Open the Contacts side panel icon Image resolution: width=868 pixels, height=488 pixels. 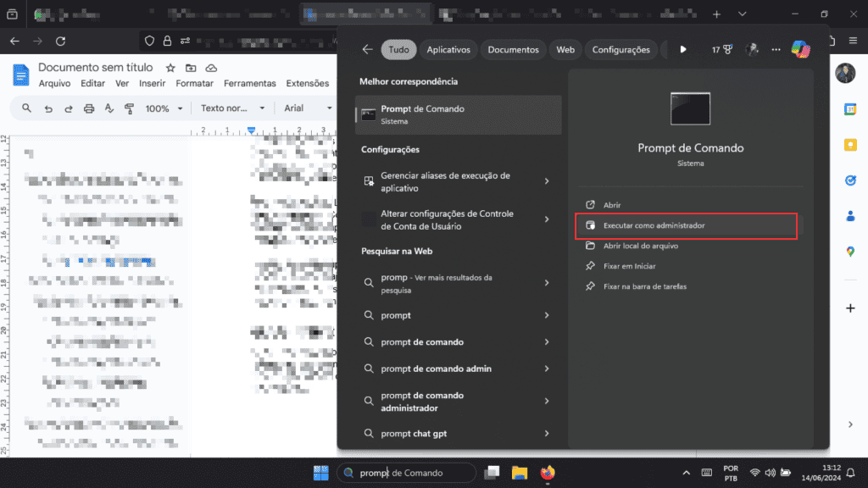pos(850,216)
